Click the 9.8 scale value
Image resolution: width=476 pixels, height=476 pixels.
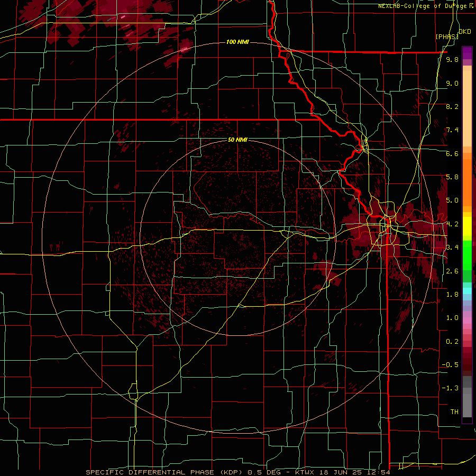point(452,60)
